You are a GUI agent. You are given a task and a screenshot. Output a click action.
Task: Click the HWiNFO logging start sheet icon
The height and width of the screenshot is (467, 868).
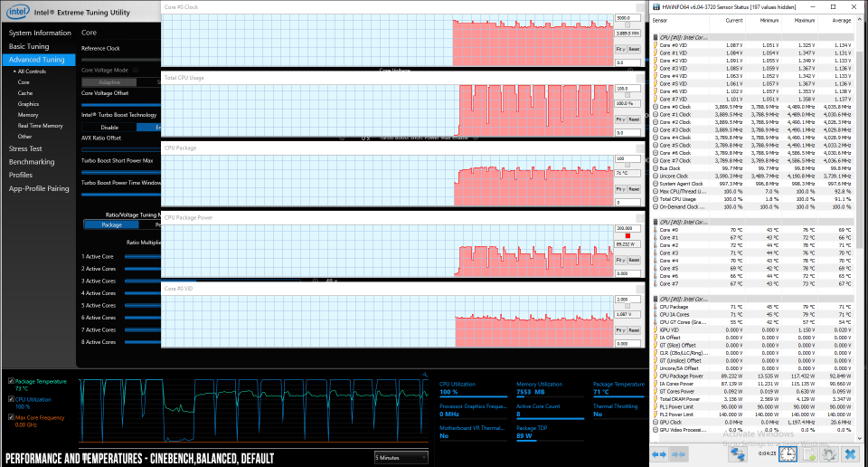tap(811, 453)
